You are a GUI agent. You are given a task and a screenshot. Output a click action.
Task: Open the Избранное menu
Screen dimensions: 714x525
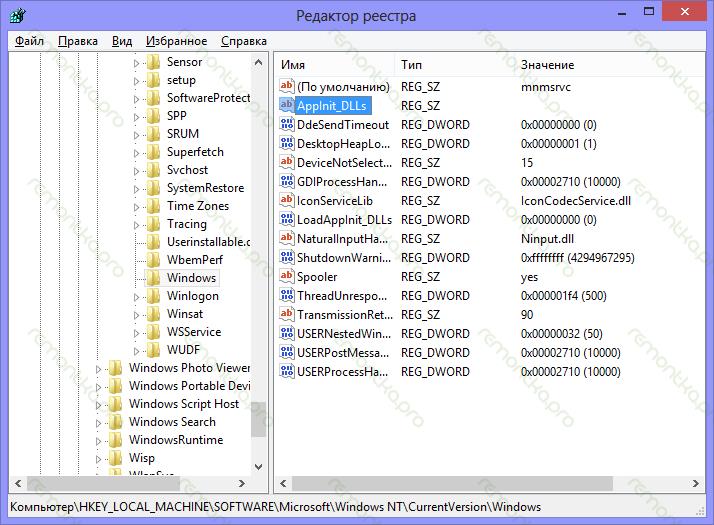[176, 41]
